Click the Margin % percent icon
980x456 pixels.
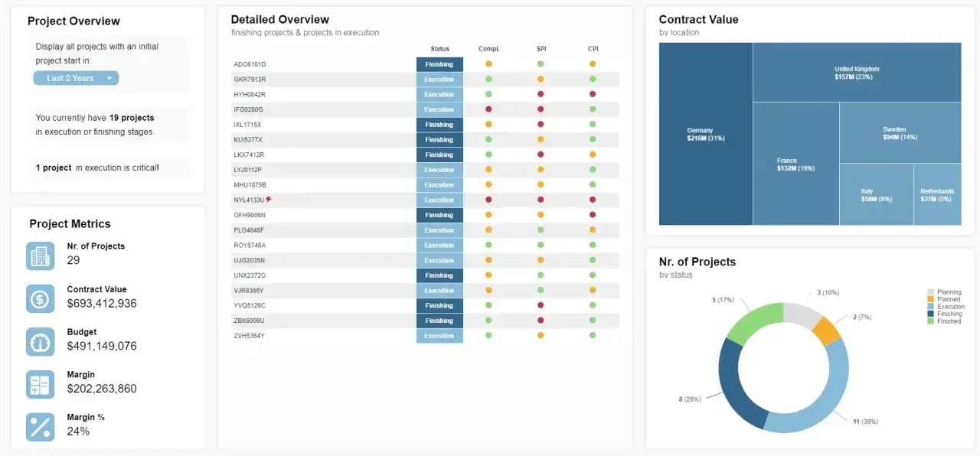40,427
